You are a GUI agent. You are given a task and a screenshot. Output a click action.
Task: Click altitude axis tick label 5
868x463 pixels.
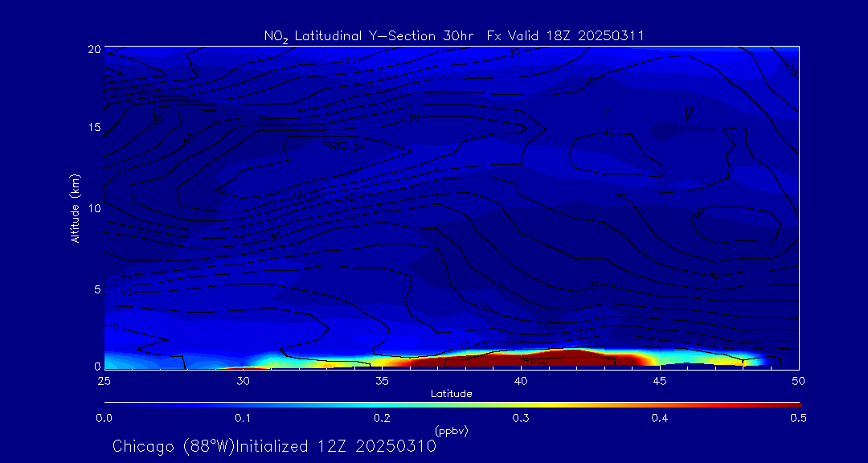tap(97, 289)
